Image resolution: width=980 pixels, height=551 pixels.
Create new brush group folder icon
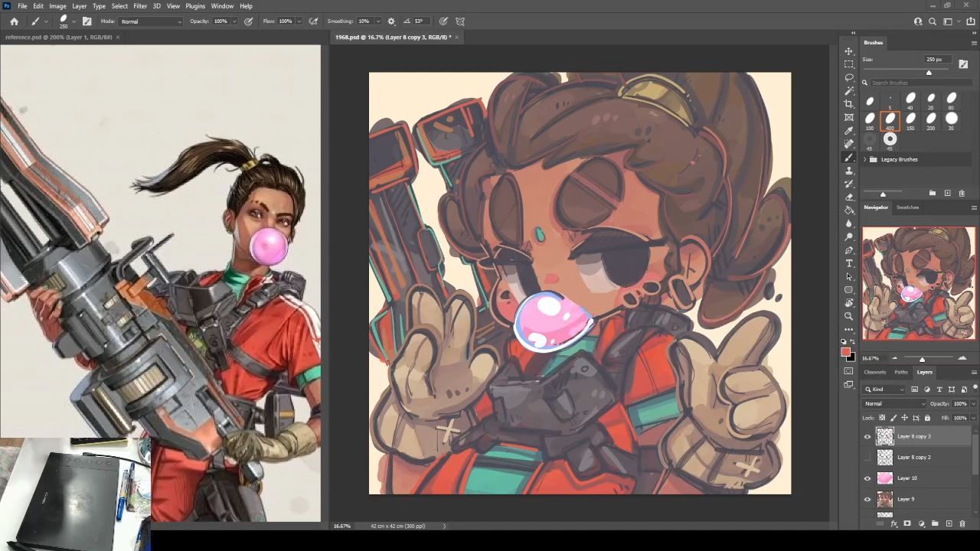coord(933,194)
